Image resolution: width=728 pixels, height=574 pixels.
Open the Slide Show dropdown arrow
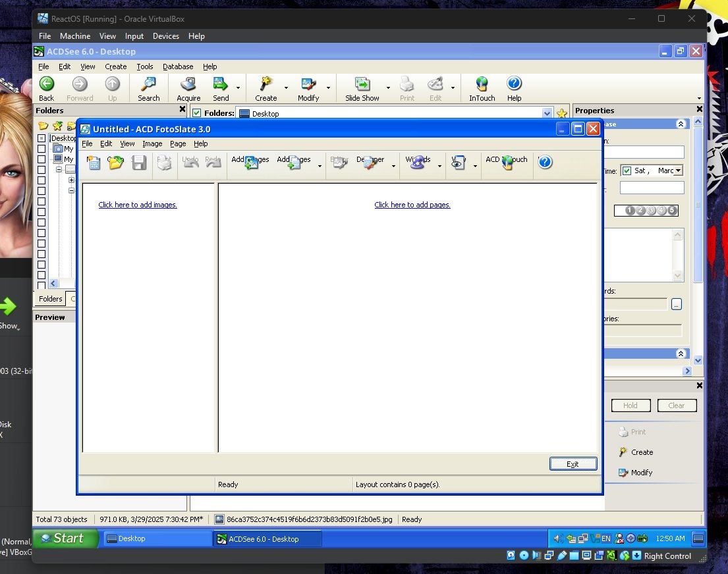click(x=388, y=88)
